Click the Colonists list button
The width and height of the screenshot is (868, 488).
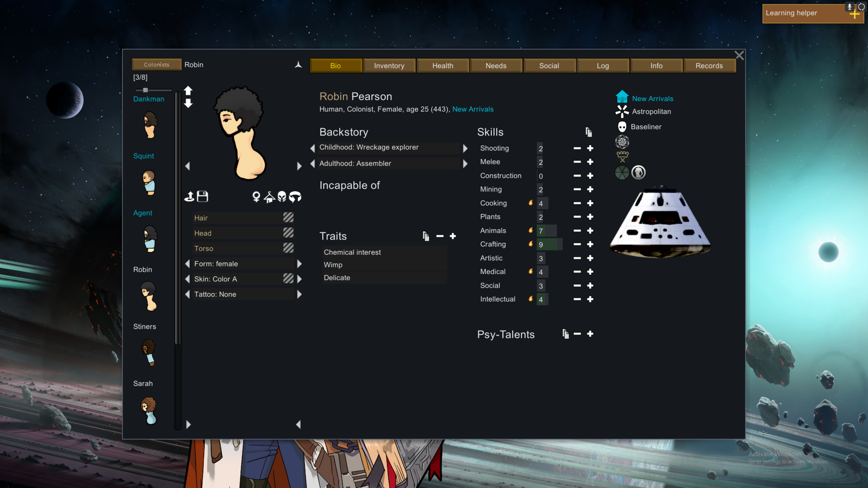pos(156,65)
